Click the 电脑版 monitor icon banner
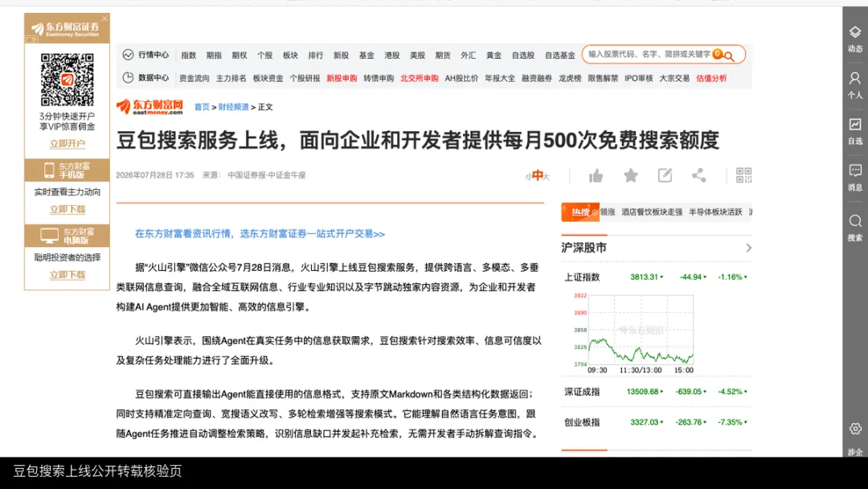The height and width of the screenshot is (489, 868). point(67,236)
